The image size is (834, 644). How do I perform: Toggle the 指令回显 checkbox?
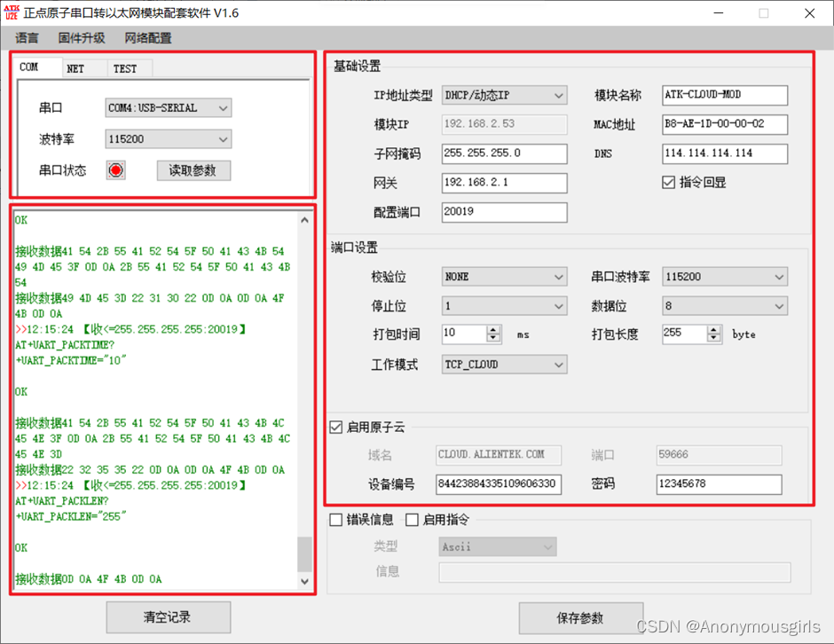click(x=669, y=183)
